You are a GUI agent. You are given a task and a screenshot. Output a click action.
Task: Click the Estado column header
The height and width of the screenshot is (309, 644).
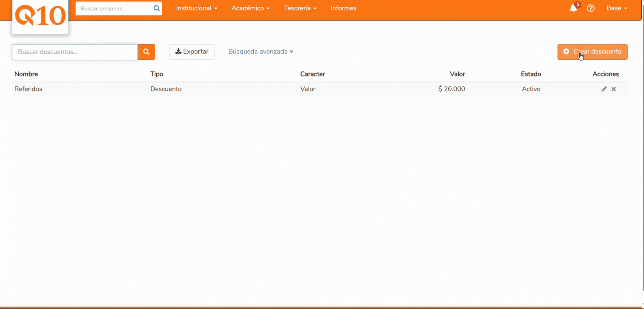531,74
